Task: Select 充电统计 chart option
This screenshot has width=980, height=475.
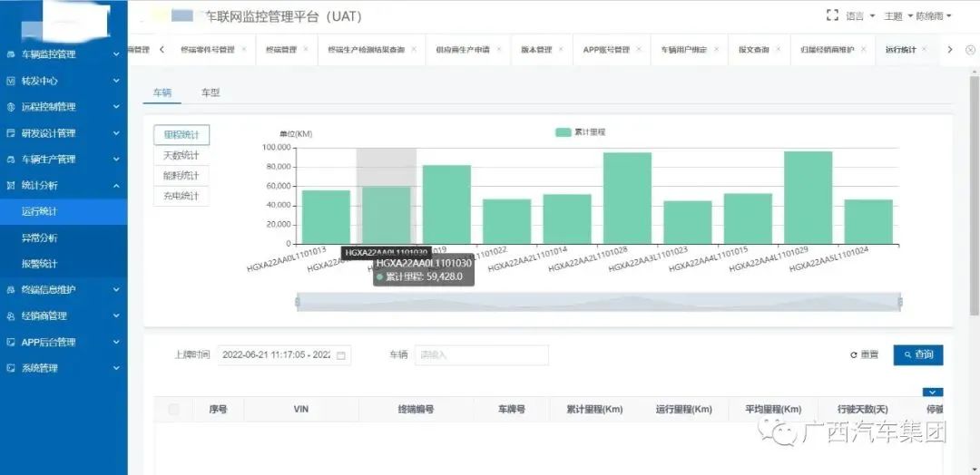Action: (181, 197)
